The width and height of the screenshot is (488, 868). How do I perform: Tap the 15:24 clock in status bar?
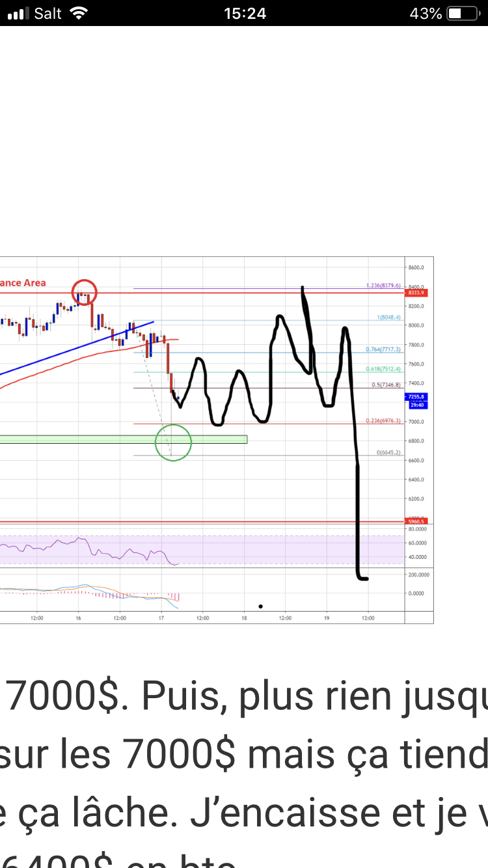pyautogui.click(x=244, y=13)
